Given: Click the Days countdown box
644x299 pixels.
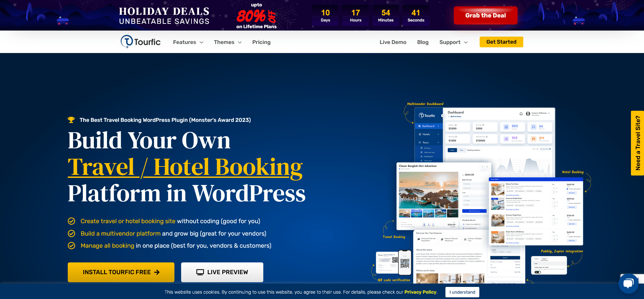Looking at the screenshot, I should tap(325, 15).
